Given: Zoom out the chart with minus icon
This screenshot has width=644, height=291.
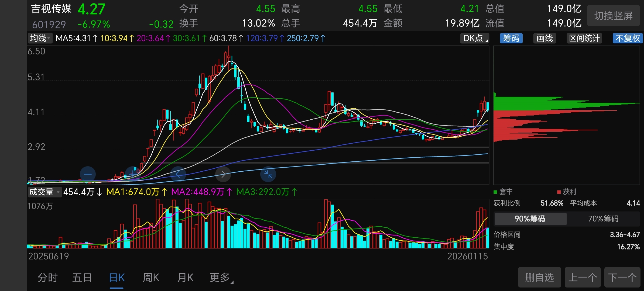Looking at the screenshot, I should pos(88,174).
